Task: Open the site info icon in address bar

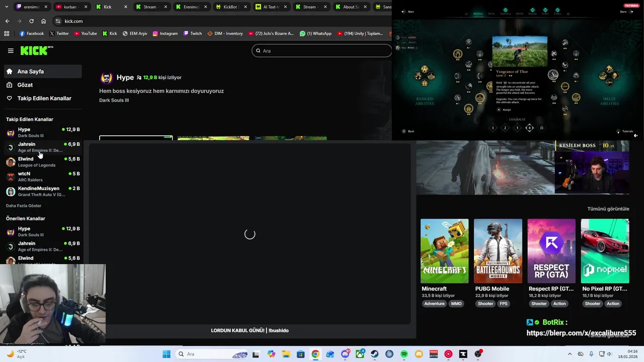Action: (58, 21)
